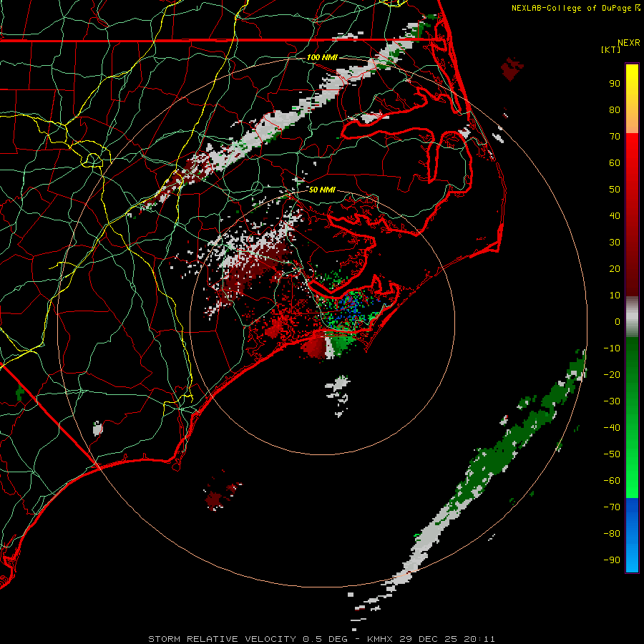Click the 50 value on velocity scale
The image size is (644, 644).
615,190
